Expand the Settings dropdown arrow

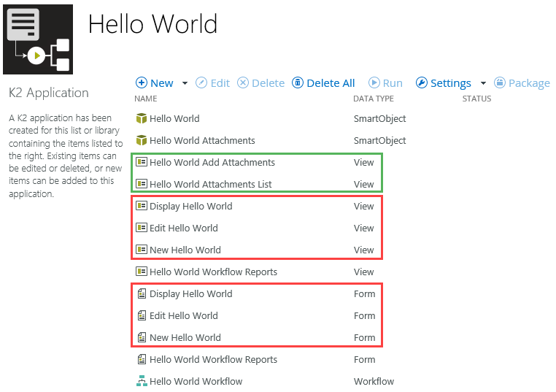482,83
